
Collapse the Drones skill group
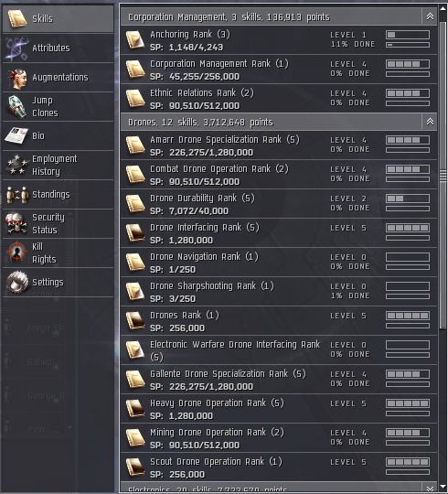[x=430, y=122]
